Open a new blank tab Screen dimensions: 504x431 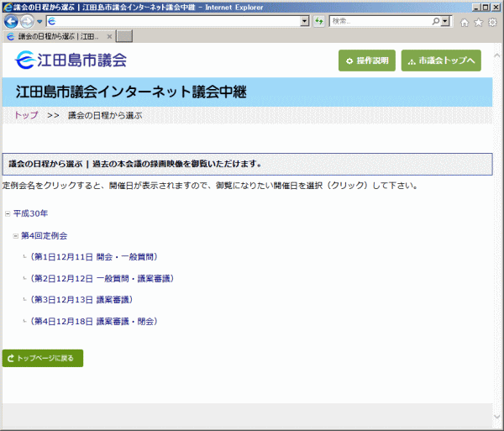[124, 36]
